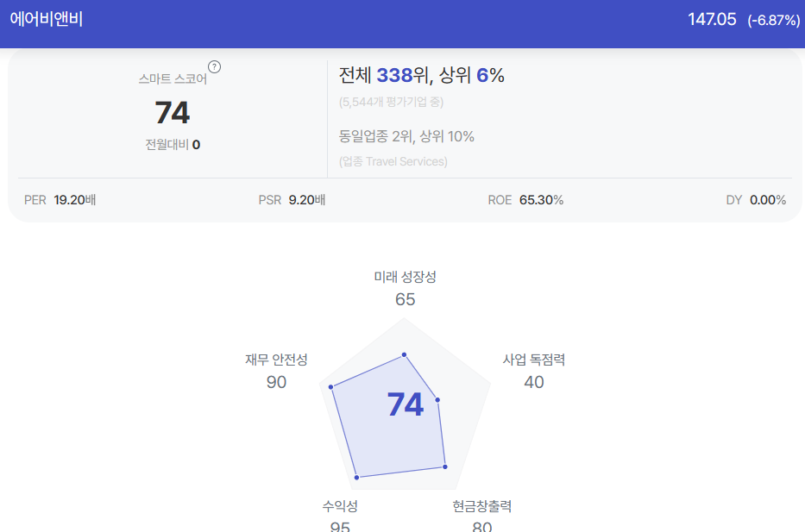Click the ROE 65.30% metric
The width and height of the screenshot is (805, 532).
point(525,200)
